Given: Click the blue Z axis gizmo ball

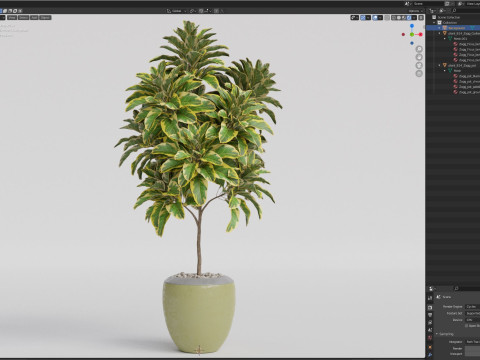Looking at the screenshot, I should pyautogui.click(x=412, y=26).
